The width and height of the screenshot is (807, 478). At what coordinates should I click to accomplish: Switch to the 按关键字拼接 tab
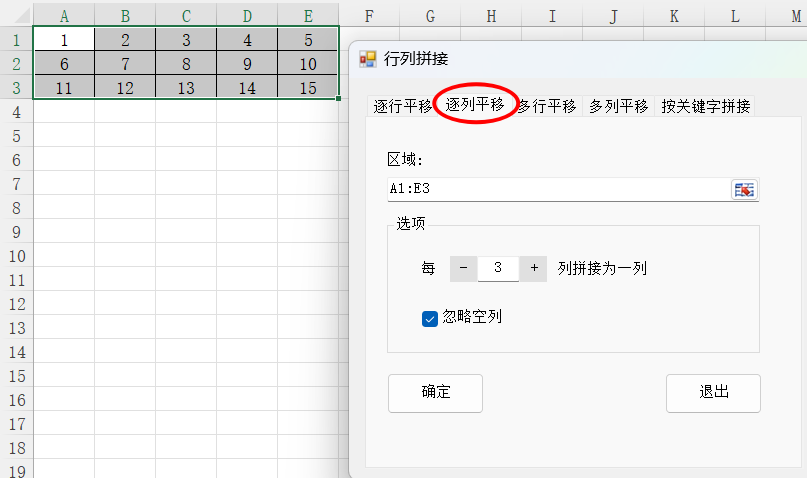pos(705,107)
